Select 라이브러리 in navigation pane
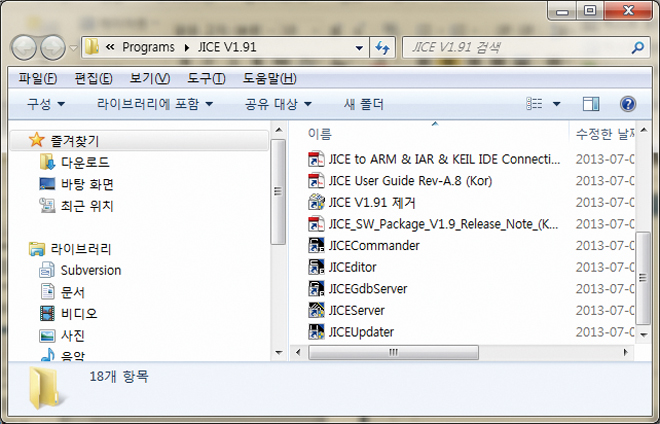This screenshot has width=660, height=424. coord(81,249)
